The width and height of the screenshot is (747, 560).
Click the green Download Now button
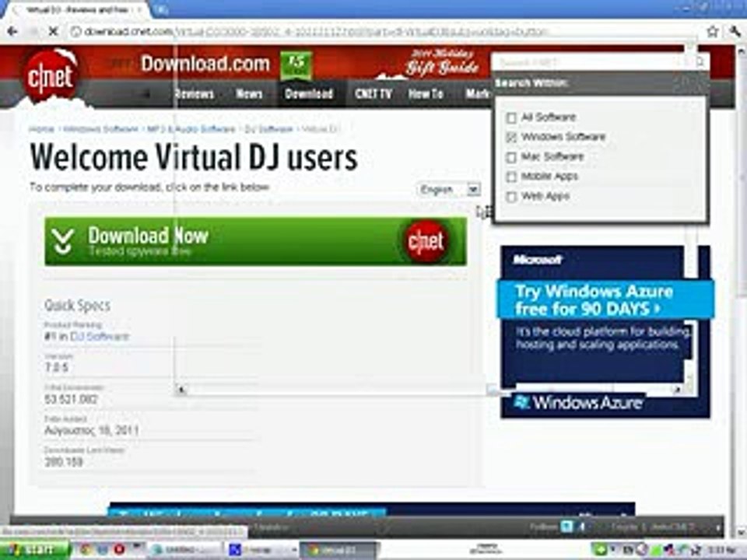(x=255, y=241)
